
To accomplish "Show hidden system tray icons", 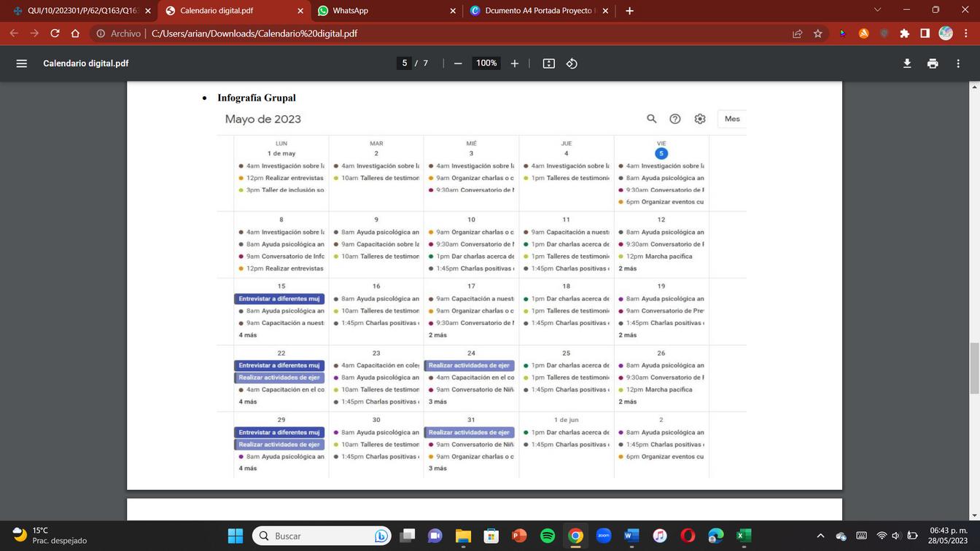I will 820,536.
